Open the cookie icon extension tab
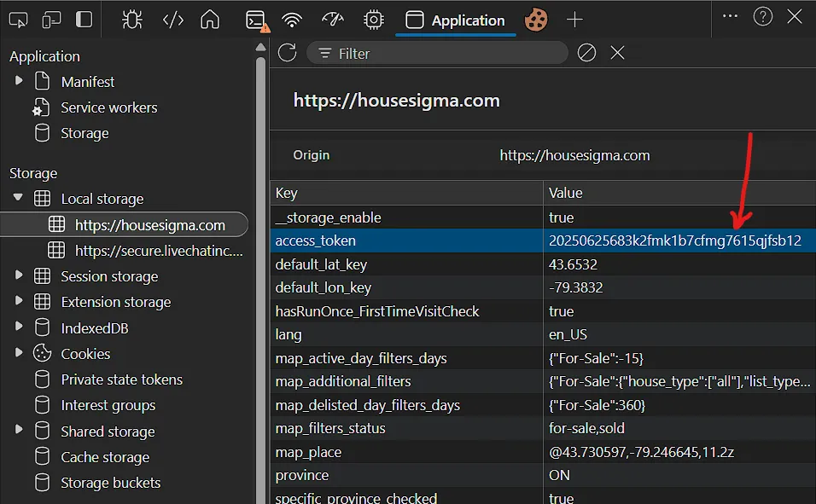 pyautogui.click(x=535, y=20)
